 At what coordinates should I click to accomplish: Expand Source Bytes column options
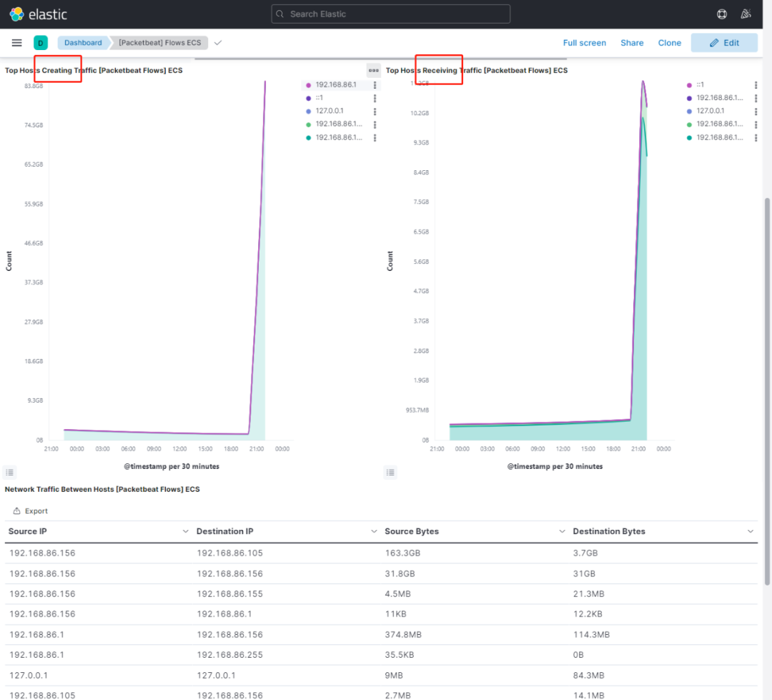point(562,531)
